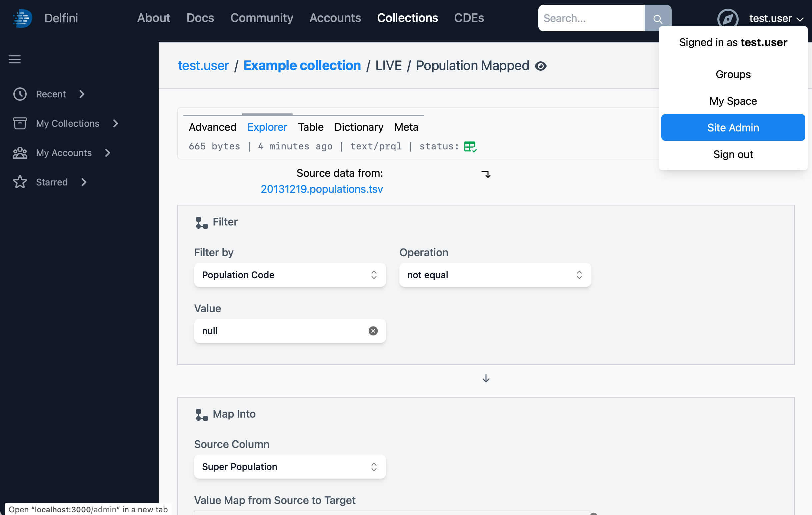Click the My Accounts people icon
The width and height of the screenshot is (812, 515).
click(20, 153)
